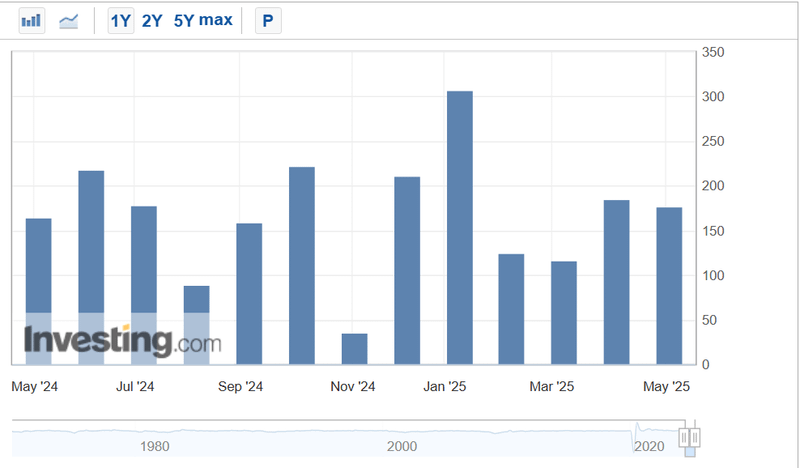Image resolution: width=800 pixels, height=468 pixels.
Task: Click the bar above Jul '24
Action: [x=144, y=285]
